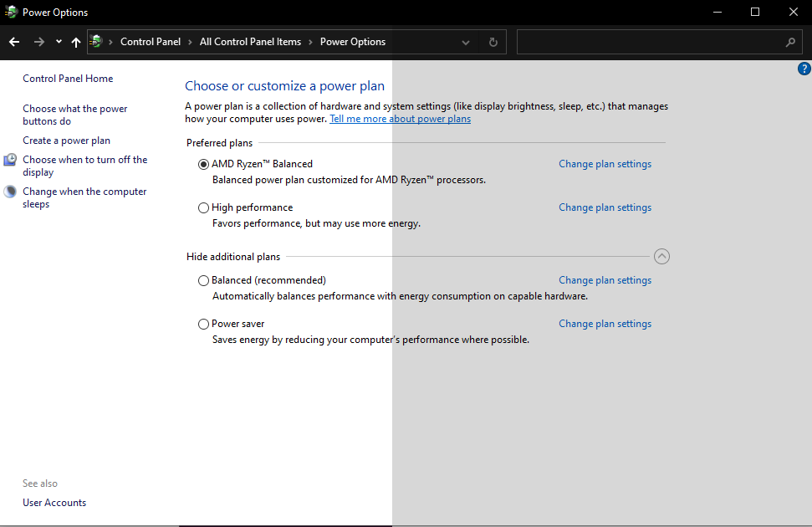Go up one level with up arrow
The height and width of the screenshot is (527, 812).
[x=75, y=42]
